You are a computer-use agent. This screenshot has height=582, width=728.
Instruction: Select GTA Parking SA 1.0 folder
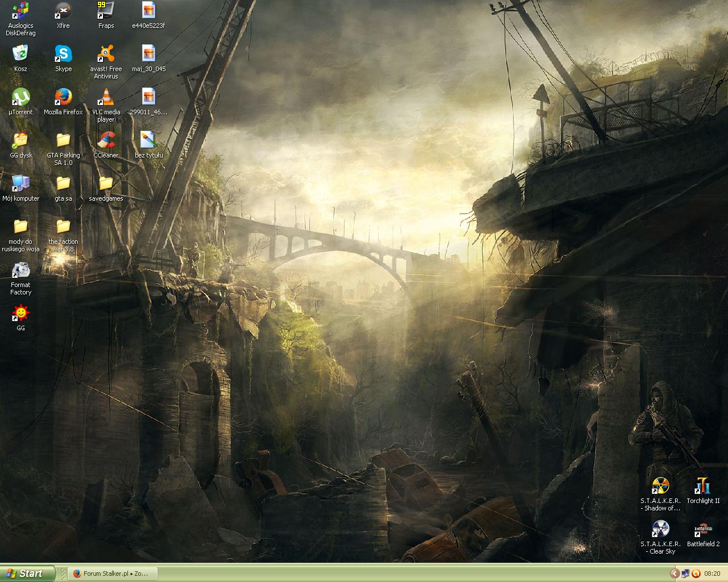point(63,148)
